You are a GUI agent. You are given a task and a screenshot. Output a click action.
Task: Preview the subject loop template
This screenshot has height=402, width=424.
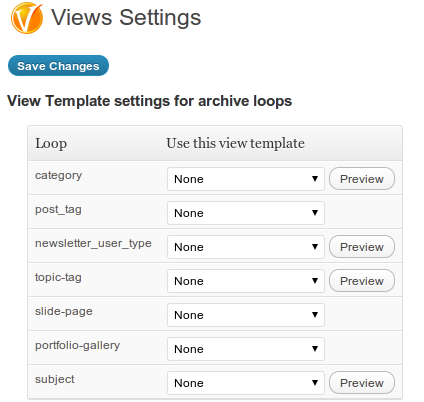[362, 383]
